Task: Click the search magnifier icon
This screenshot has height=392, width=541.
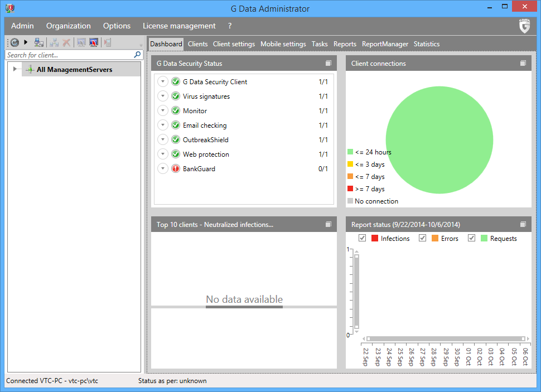Action: [137, 55]
